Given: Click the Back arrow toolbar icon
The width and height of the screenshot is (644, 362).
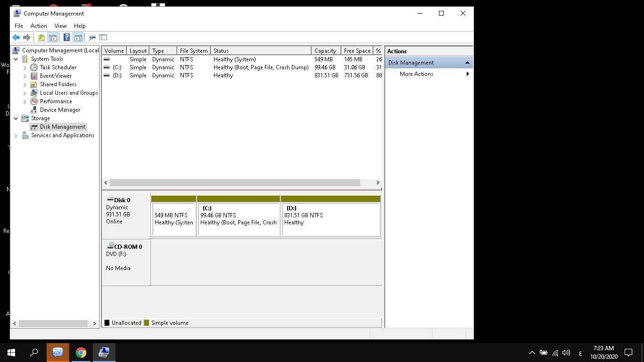Looking at the screenshot, I should 16,37.
